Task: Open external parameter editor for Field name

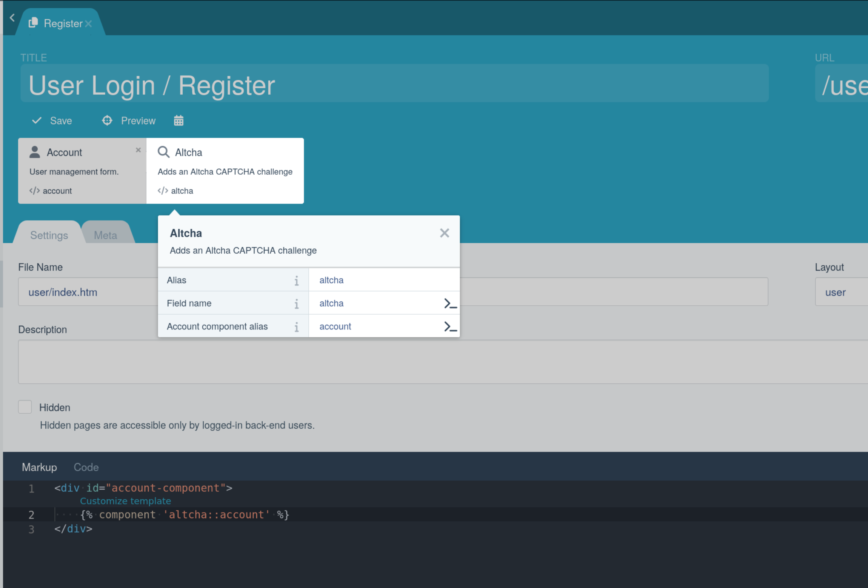Action: [x=451, y=303]
